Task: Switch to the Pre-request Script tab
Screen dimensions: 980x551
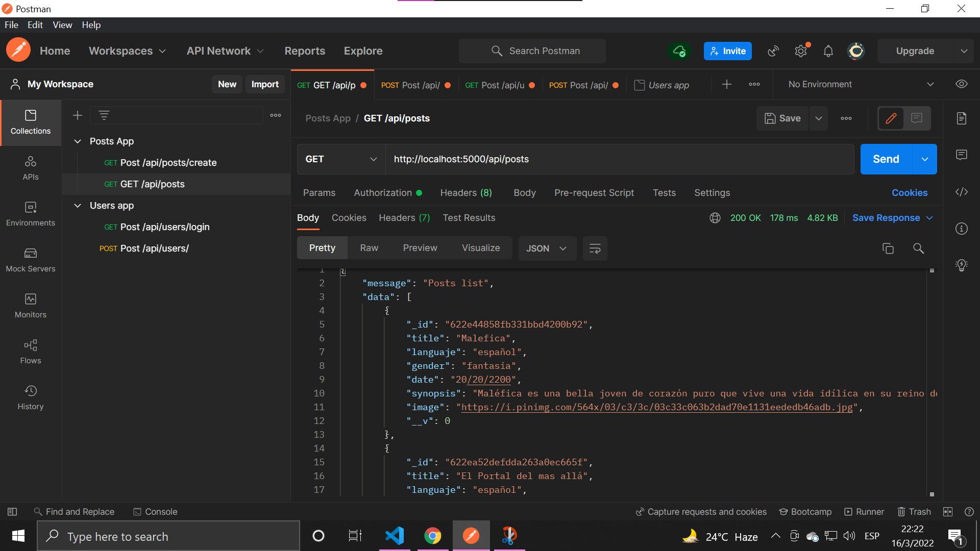Action: [594, 192]
